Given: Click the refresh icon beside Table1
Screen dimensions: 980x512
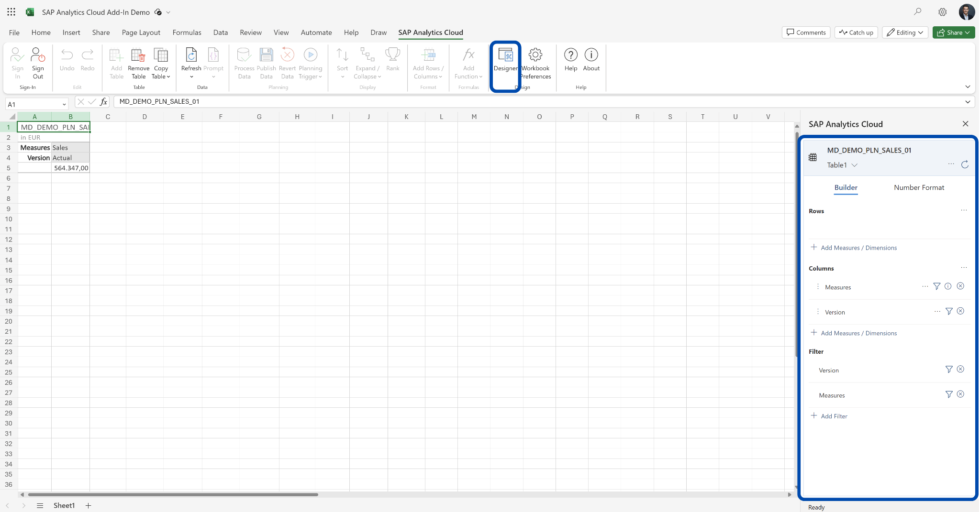Looking at the screenshot, I should pos(965,165).
